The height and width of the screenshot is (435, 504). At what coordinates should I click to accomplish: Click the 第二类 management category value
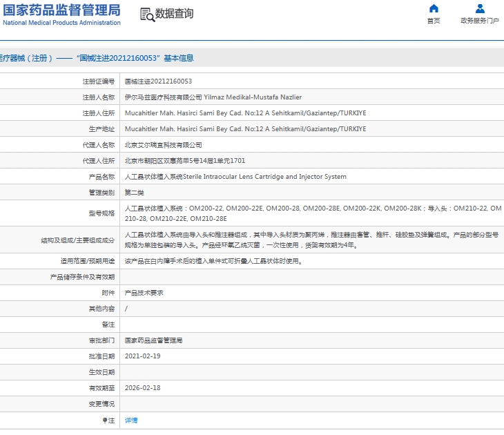(135, 193)
